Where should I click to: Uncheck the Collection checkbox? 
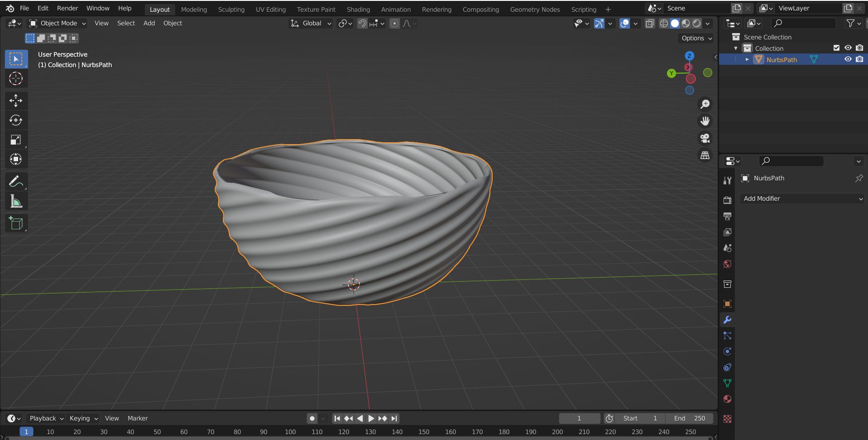tap(835, 48)
